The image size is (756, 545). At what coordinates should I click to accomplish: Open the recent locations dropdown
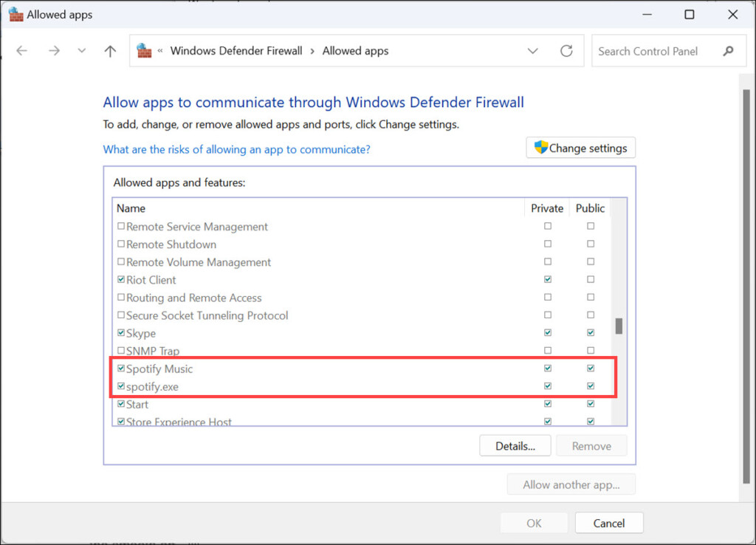coord(82,51)
